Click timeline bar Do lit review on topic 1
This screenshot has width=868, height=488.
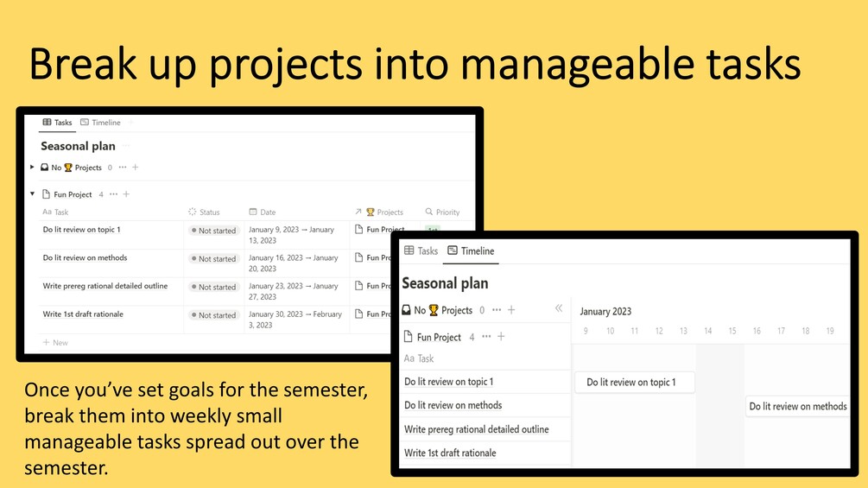tap(634, 382)
